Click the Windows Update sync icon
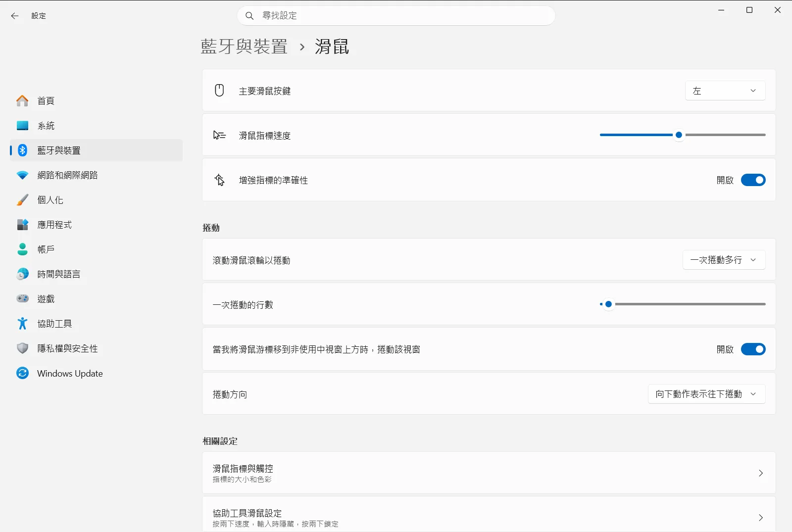This screenshot has height=532, width=792. (22, 373)
